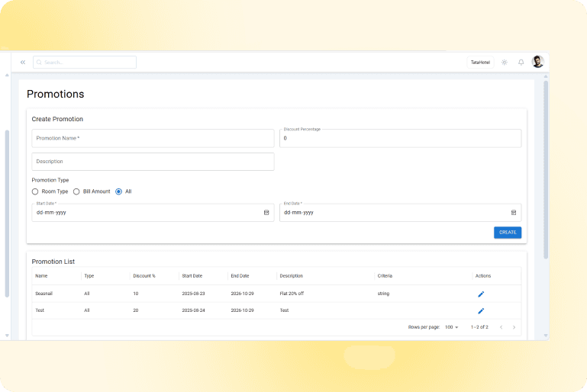
Task: Click the Seasnail name cell
Action: pyautogui.click(x=44, y=294)
